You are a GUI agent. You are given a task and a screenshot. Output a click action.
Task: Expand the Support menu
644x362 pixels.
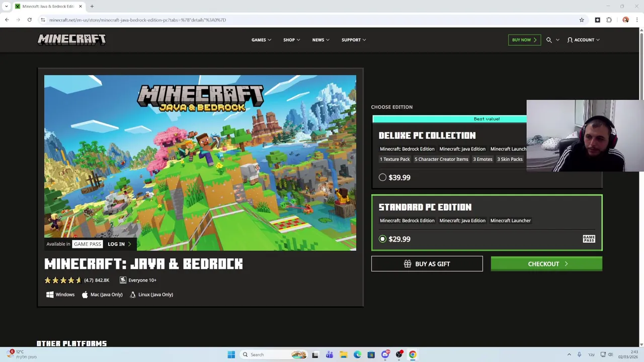(354, 40)
